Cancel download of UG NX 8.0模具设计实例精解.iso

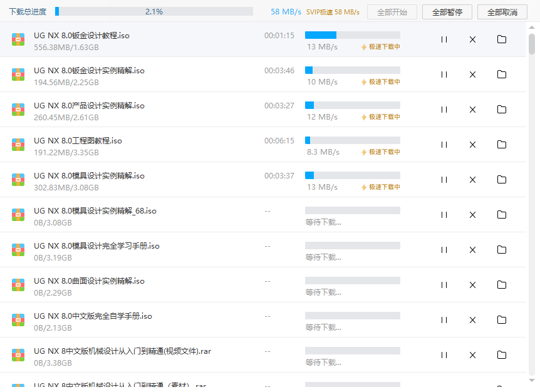click(x=472, y=180)
